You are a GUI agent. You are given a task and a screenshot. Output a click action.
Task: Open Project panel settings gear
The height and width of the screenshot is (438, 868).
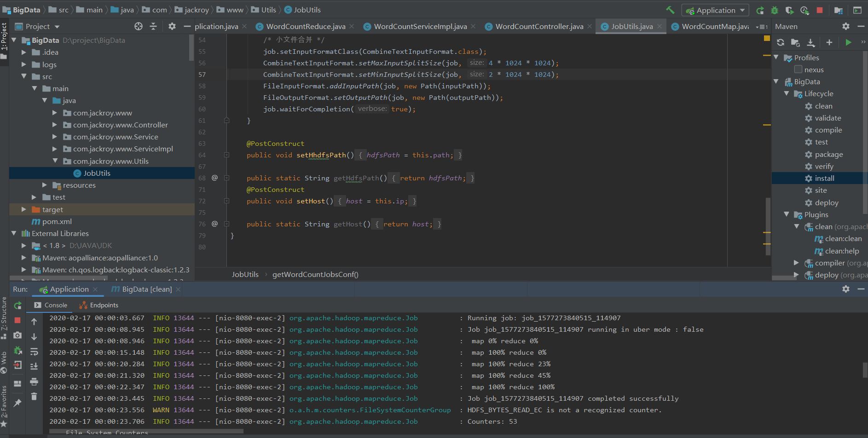(172, 26)
